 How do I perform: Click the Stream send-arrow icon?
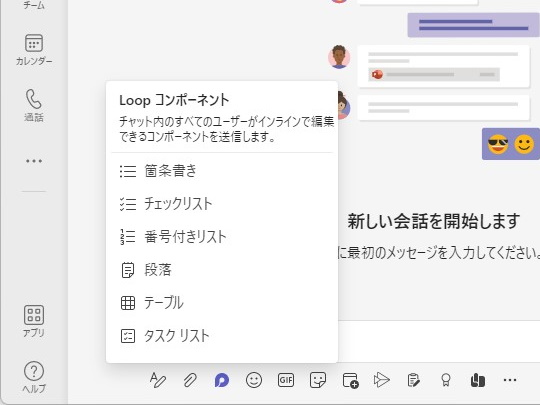[x=382, y=380]
